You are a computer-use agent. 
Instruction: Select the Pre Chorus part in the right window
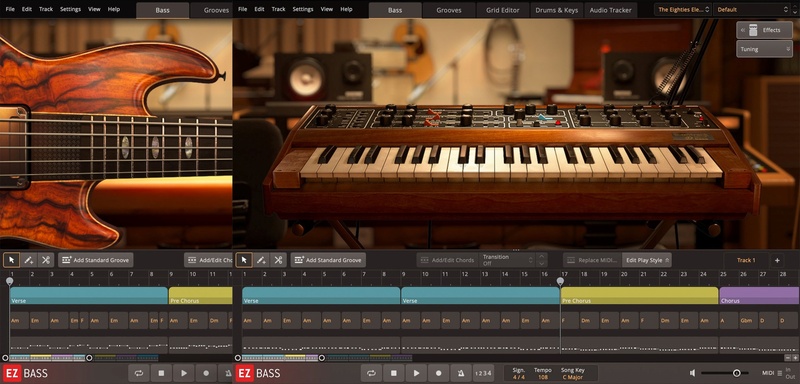(639, 296)
